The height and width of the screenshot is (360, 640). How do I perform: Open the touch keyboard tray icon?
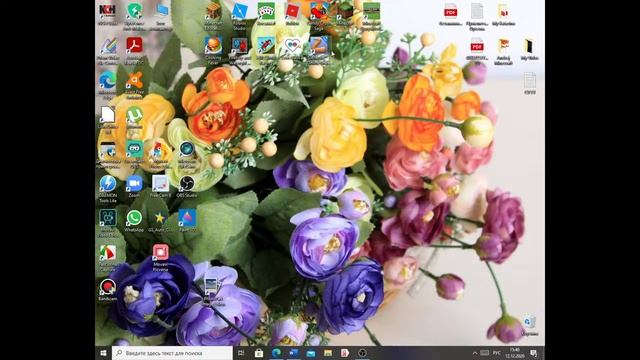click(x=484, y=353)
